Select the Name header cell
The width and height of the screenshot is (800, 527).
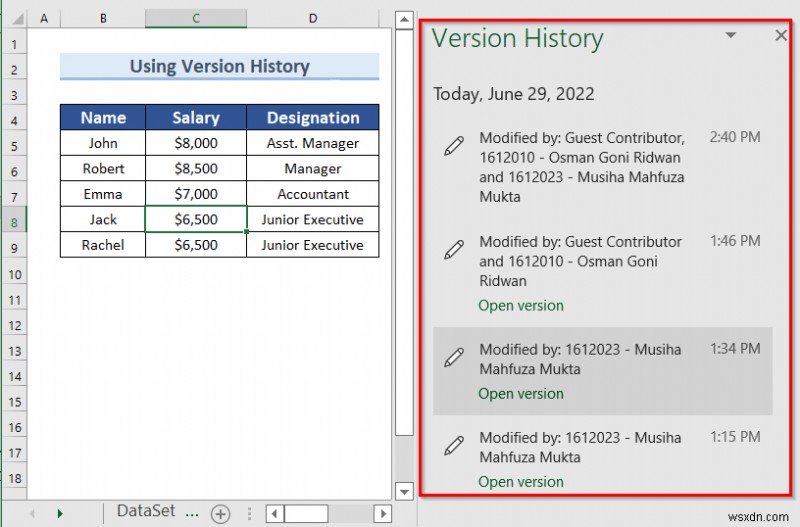(103, 117)
